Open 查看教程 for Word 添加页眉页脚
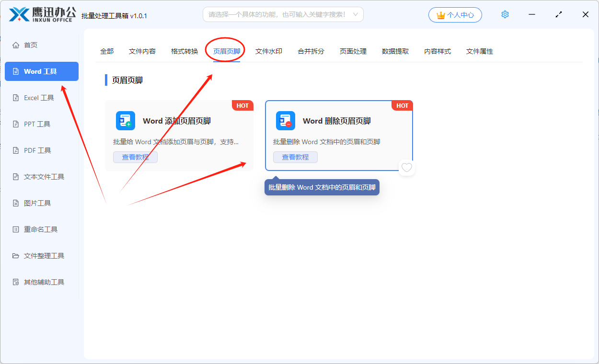This screenshot has width=599, height=364. click(x=135, y=157)
